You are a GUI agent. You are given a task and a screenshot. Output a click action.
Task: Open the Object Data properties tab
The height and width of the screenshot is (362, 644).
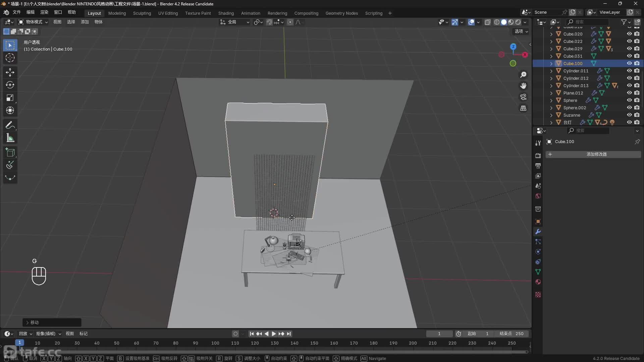[x=538, y=272]
